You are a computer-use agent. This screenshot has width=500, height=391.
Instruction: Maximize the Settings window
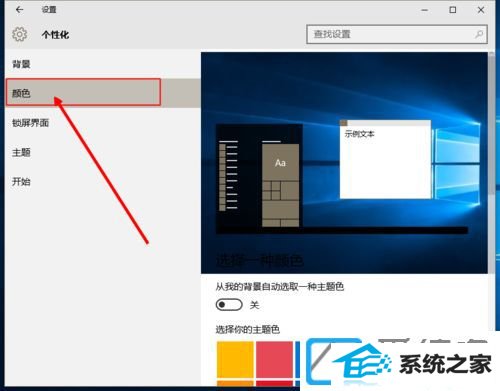point(453,10)
